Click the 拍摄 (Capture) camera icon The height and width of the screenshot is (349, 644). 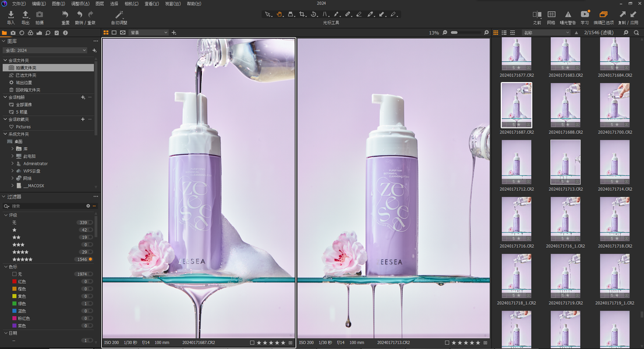40,15
